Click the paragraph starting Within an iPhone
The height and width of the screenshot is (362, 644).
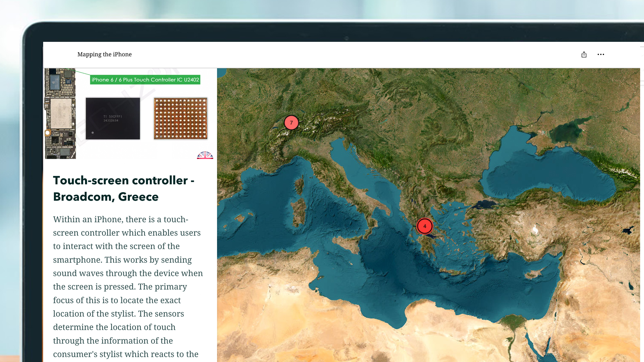point(128,286)
